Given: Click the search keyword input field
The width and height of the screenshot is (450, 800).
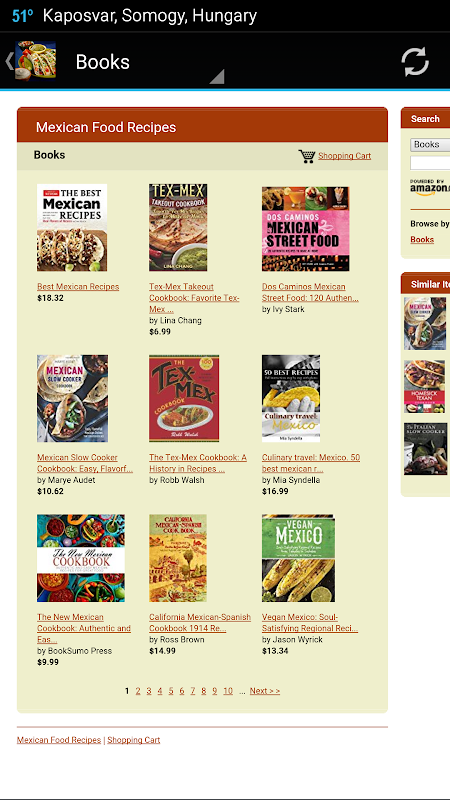Looking at the screenshot, I should click(430, 163).
